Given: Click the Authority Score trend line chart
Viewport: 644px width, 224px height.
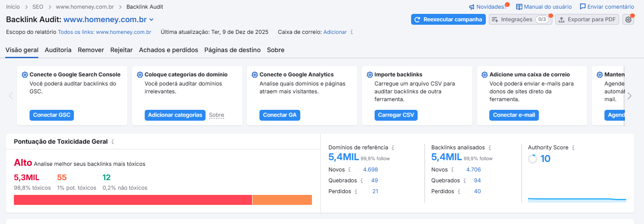Looking at the screenshot, I should (x=577, y=200).
